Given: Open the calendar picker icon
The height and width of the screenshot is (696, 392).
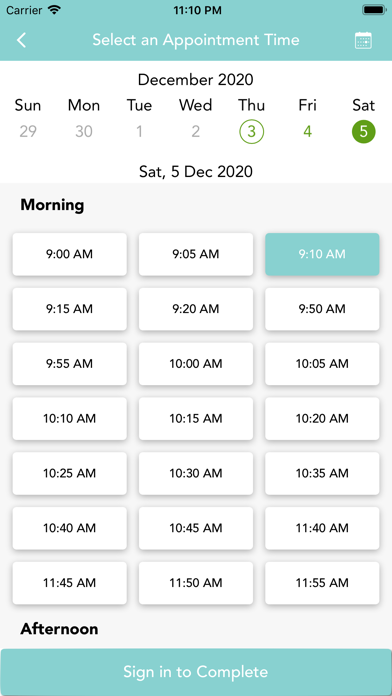Looking at the screenshot, I should (x=363, y=40).
